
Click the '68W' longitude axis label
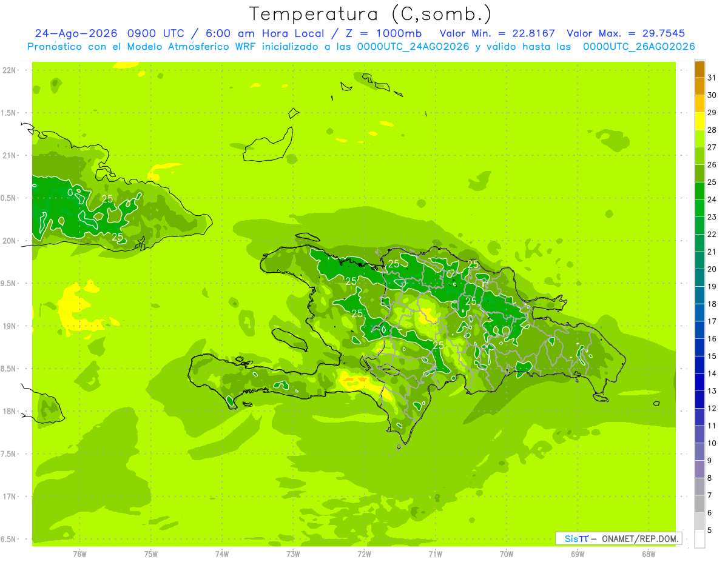coord(649,554)
